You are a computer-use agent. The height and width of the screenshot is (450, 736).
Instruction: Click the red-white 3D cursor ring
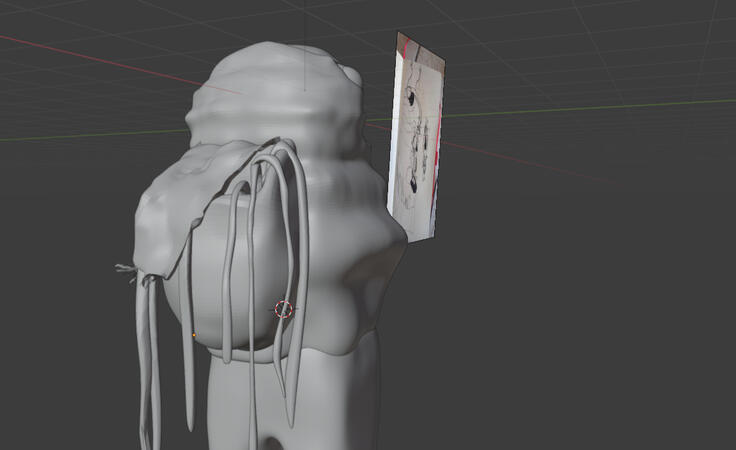(x=284, y=309)
